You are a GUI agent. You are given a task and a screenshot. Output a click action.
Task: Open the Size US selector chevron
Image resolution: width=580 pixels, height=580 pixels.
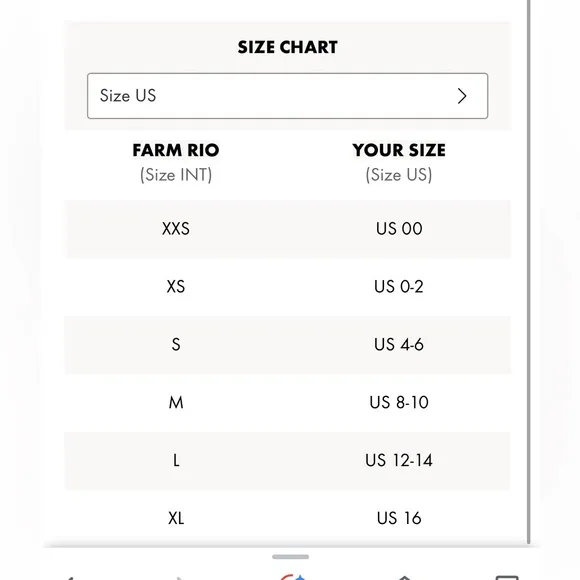(462, 96)
